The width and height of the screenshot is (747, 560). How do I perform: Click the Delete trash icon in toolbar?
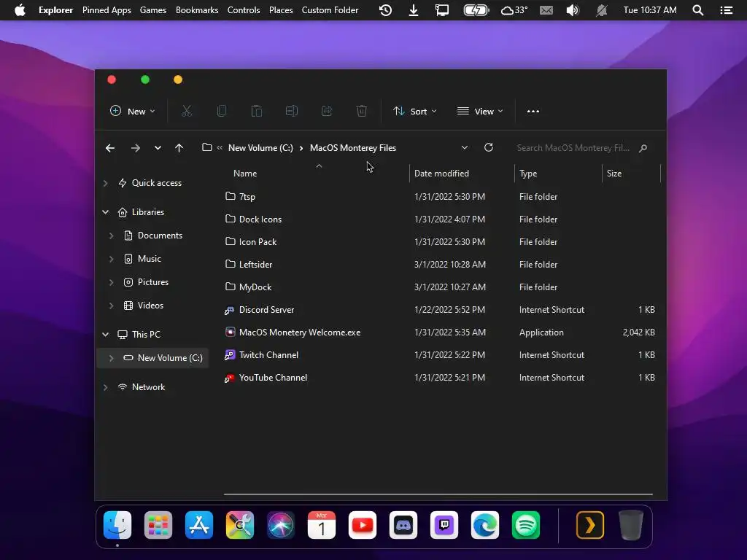click(362, 111)
